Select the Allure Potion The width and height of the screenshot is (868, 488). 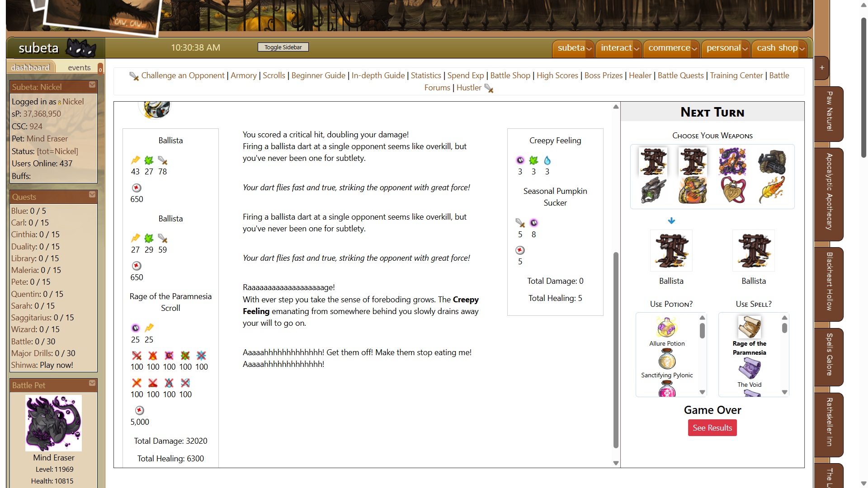coord(666,328)
